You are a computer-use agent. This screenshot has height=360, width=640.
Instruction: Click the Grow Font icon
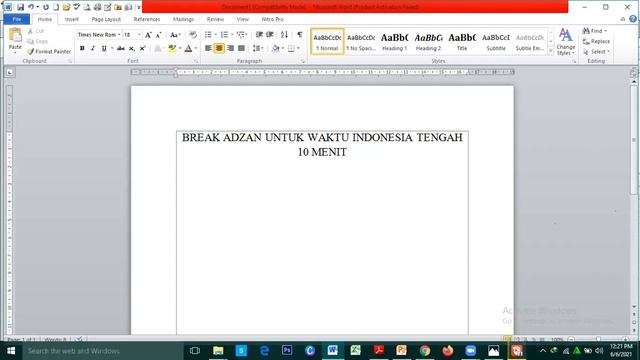click(148, 35)
